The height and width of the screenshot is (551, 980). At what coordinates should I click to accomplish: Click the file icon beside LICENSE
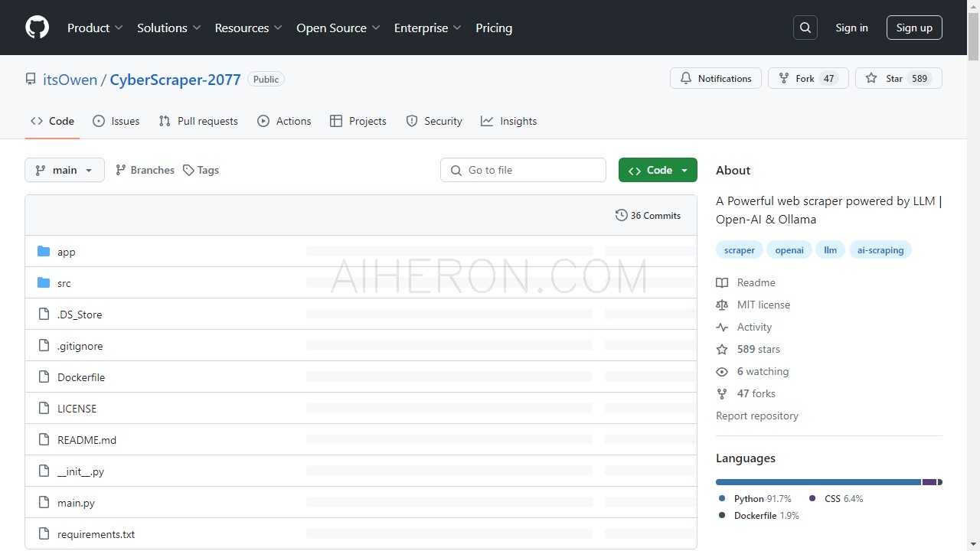click(x=44, y=408)
